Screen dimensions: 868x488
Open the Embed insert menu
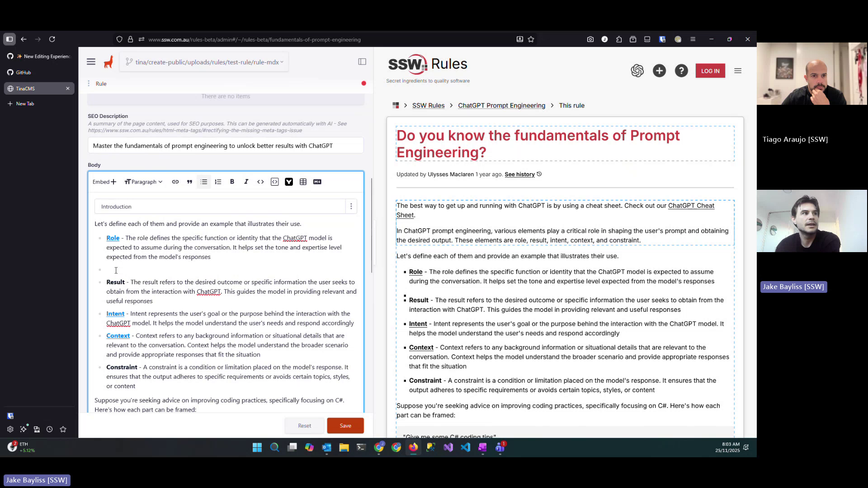(x=104, y=182)
